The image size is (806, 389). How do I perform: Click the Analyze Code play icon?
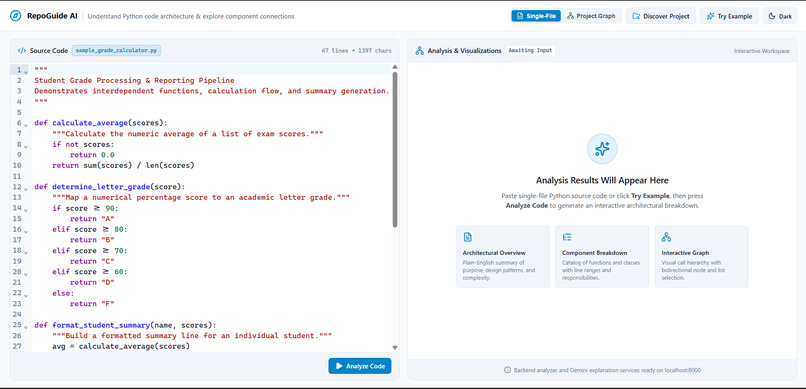tap(339, 366)
